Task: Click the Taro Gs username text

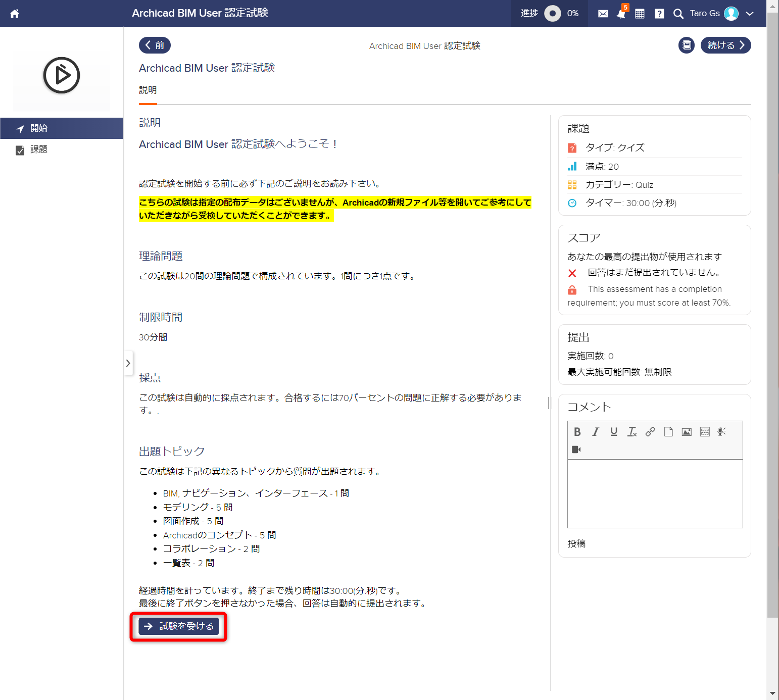Action: pos(705,13)
